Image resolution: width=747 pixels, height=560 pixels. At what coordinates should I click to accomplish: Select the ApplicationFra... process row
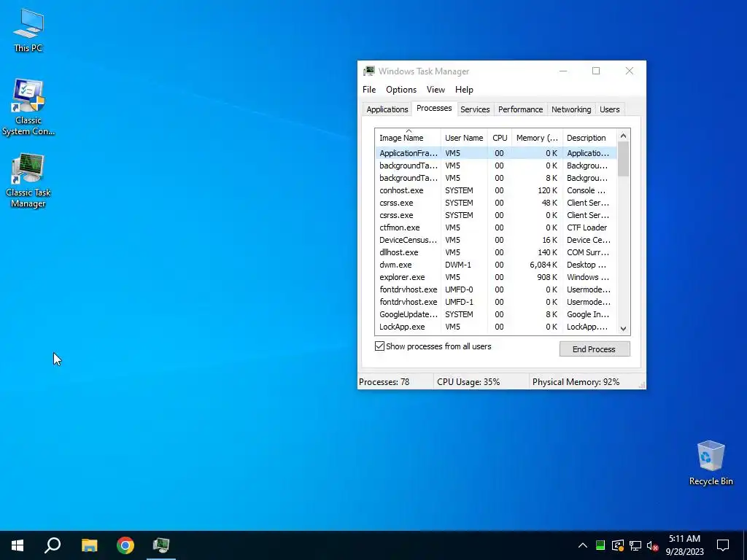click(495, 153)
